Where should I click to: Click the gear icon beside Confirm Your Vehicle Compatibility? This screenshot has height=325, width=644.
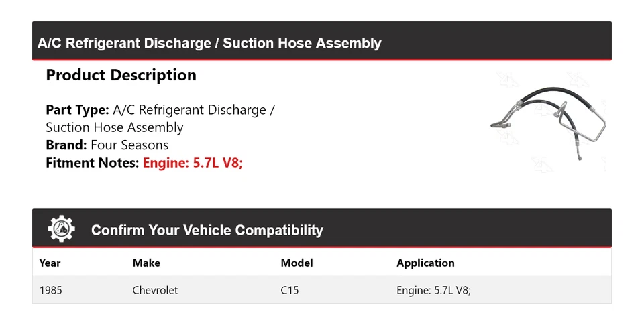click(61, 229)
